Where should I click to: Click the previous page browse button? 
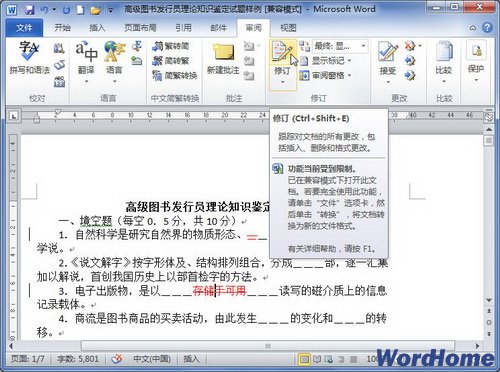489,311
